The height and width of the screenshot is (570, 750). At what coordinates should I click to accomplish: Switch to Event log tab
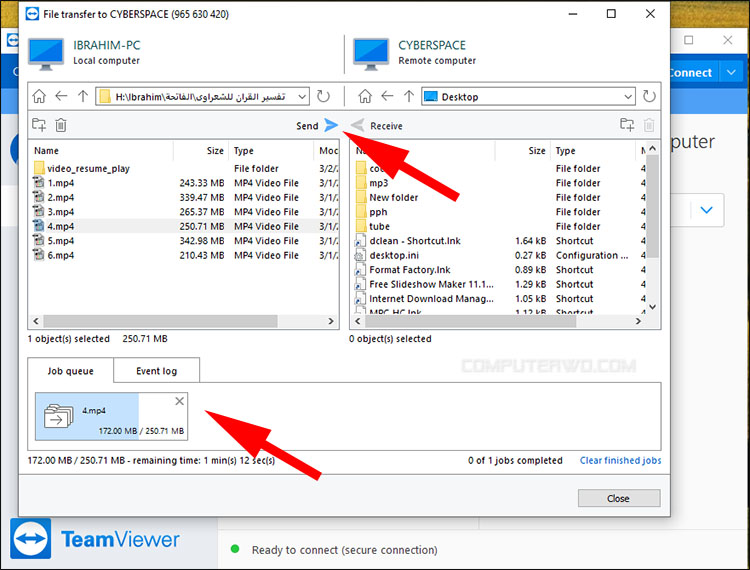pos(156,371)
